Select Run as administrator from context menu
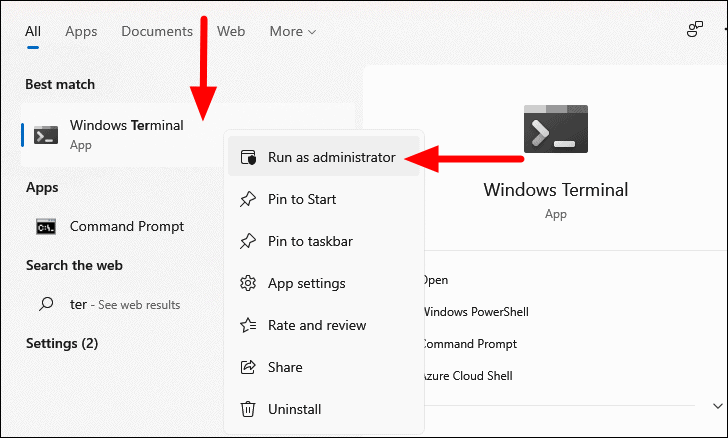The width and height of the screenshot is (728, 438). coord(324,157)
